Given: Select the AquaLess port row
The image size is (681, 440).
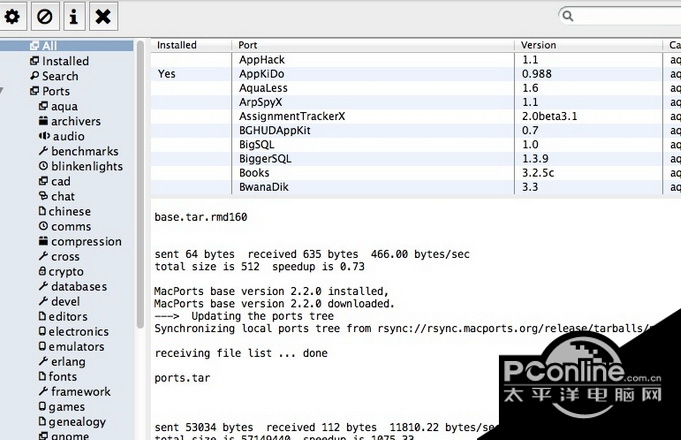Looking at the screenshot, I should click(x=416, y=88).
